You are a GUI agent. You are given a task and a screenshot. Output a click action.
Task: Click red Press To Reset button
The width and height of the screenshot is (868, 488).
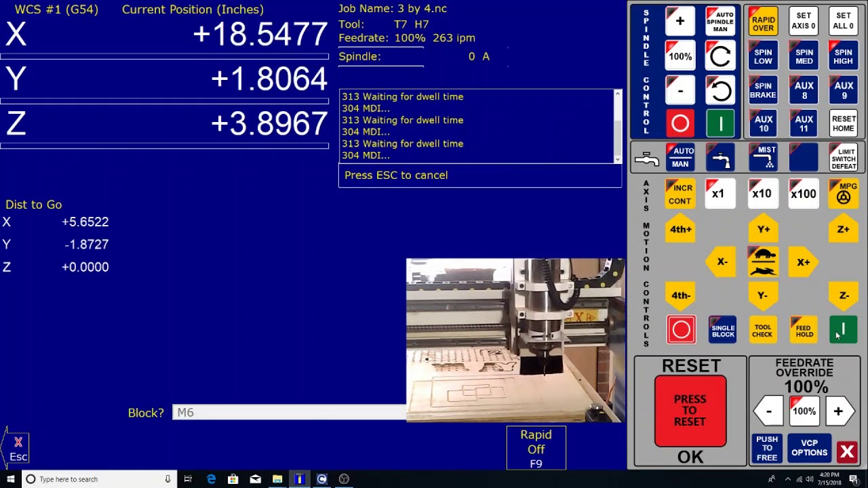click(690, 411)
